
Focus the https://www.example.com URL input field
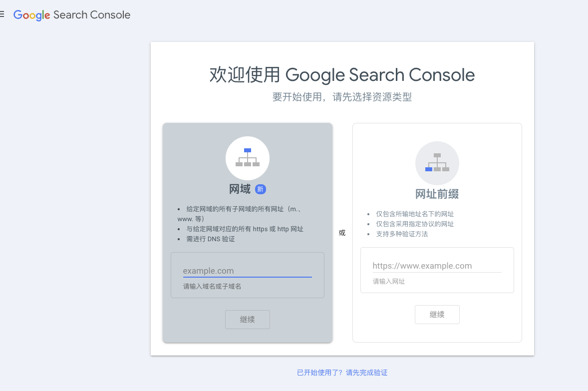[437, 266]
